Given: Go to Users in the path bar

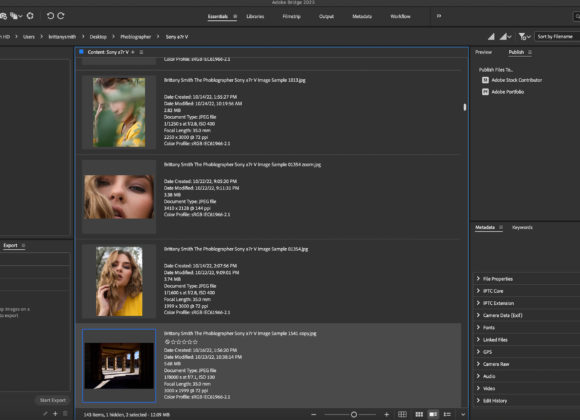Looking at the screenshot, I should coord(29,37).
